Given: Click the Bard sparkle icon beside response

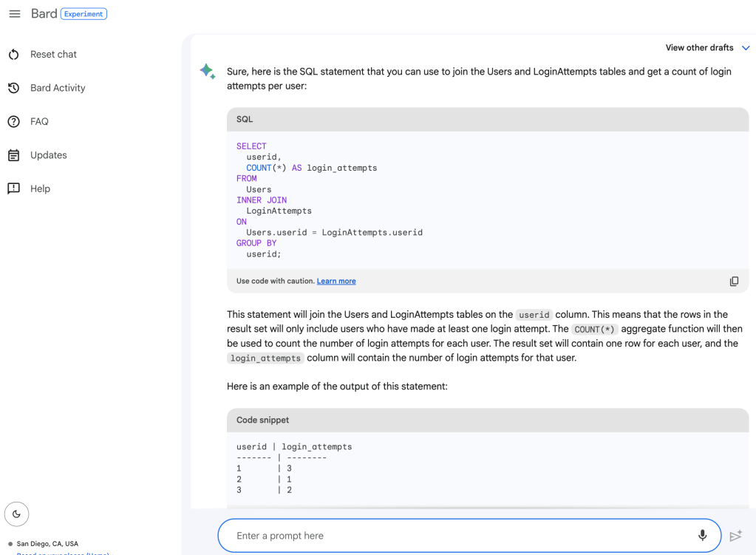Looking at the screenshot, I should pos(208,72).
